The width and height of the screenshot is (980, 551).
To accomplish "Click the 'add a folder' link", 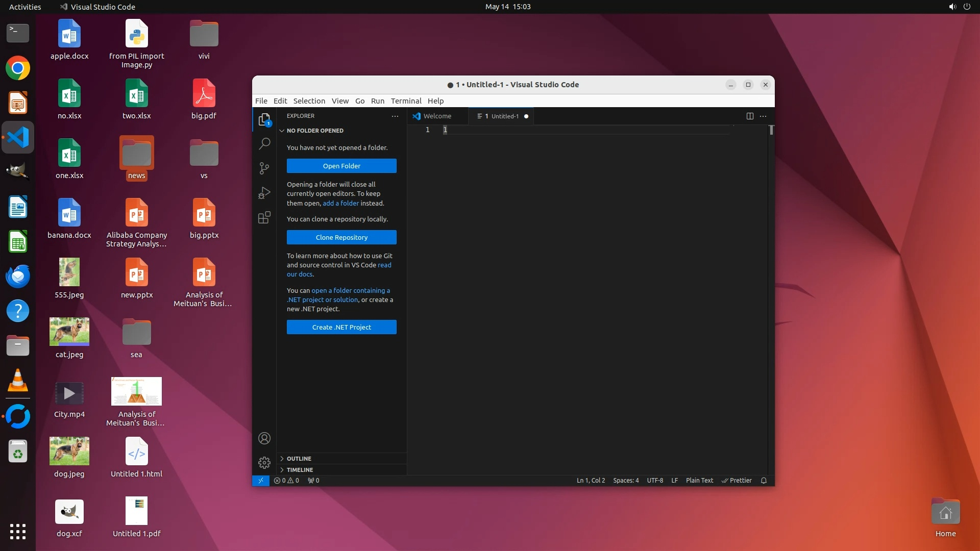I will coord(340,204).
